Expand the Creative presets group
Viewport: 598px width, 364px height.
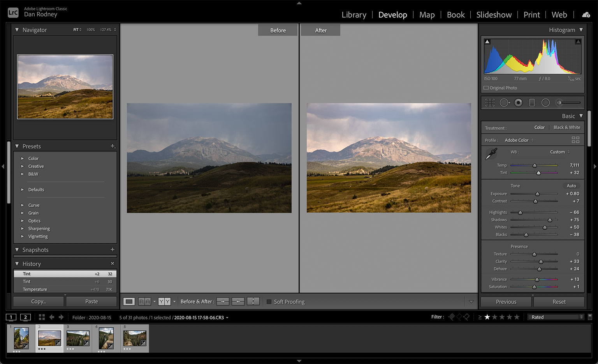point(22,166)
